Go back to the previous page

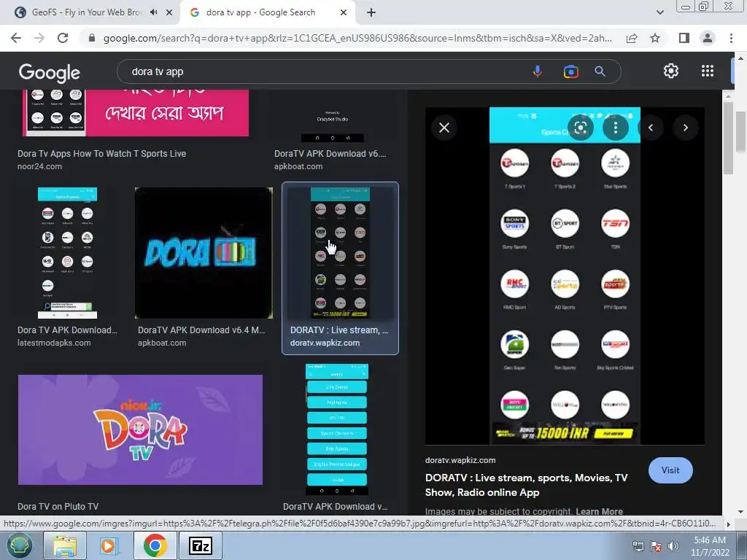click(x=16, y=38)
